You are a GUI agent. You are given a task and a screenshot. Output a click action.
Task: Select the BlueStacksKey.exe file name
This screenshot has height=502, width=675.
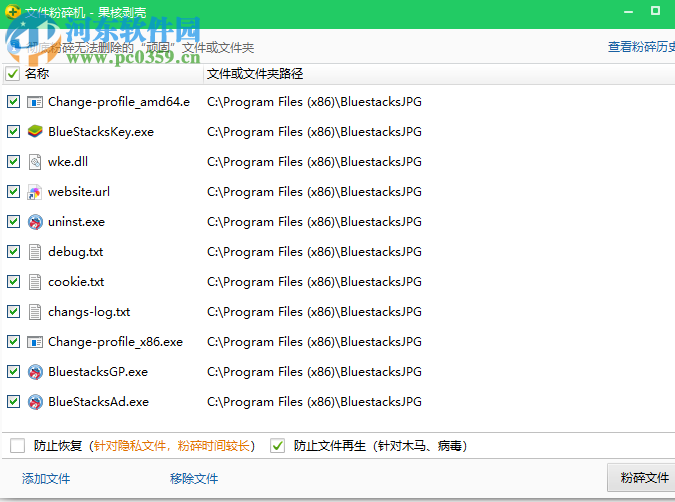coord(101,132)
